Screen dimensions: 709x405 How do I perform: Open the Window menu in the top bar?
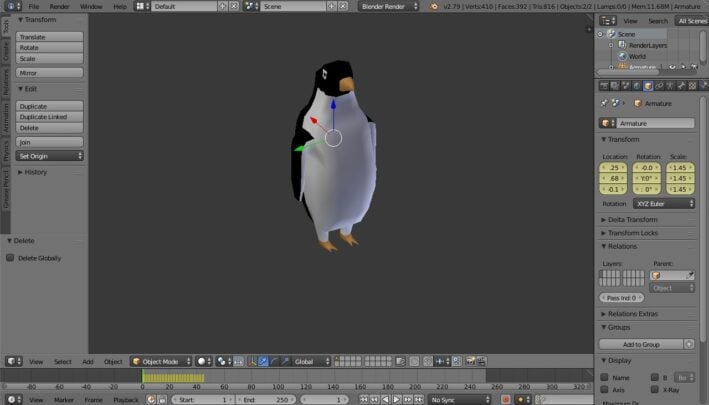(90, 6)
